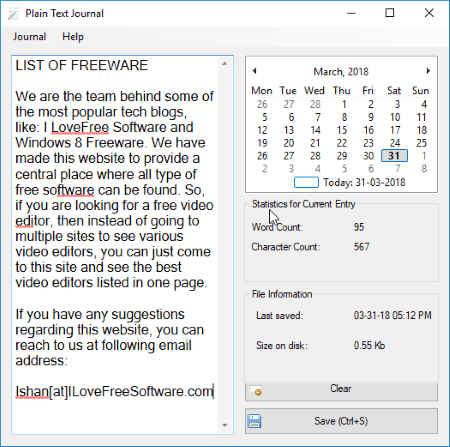The height and width of the screenshot is (447, 450).
Task: Select March 9 in the calendar
Action: 371,117
